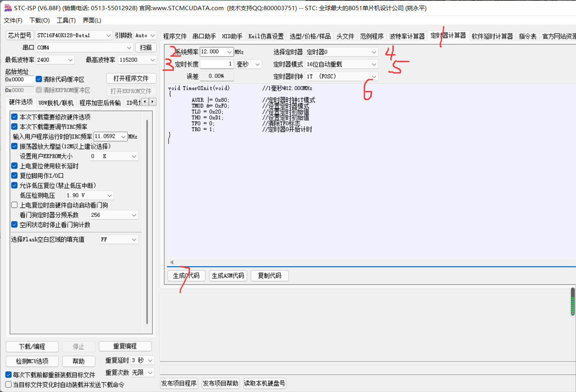
Task: Toggle 复位脚用作I/O口 checkbox
Action: pos(14,175)
